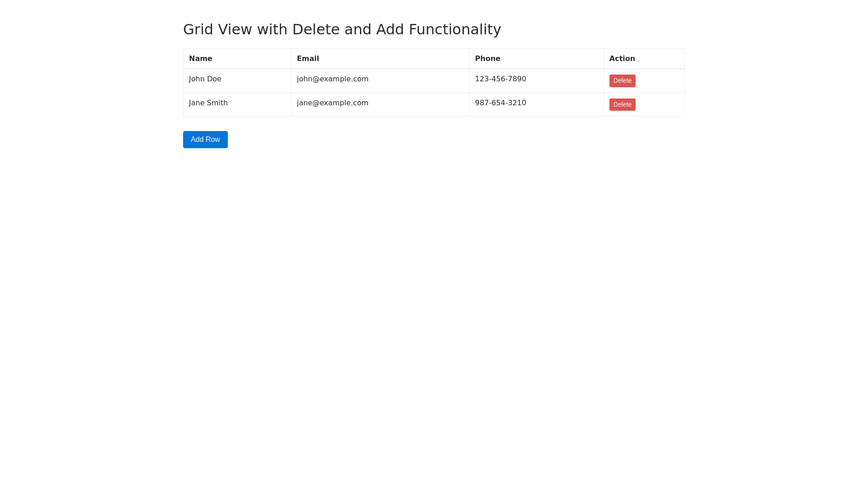This screenshot has height=488, width=868.
Task: Click the word "Delete" in the page heading
Action: (x=316, y=29)
